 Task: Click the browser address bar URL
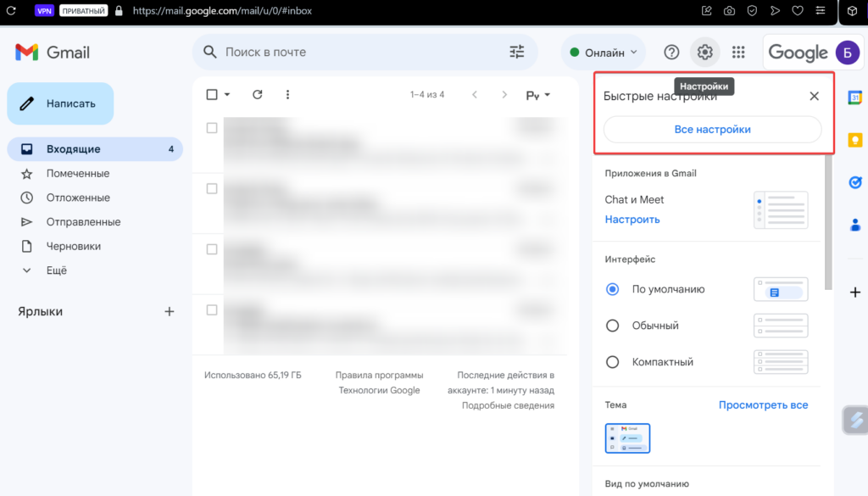(223, 10)
